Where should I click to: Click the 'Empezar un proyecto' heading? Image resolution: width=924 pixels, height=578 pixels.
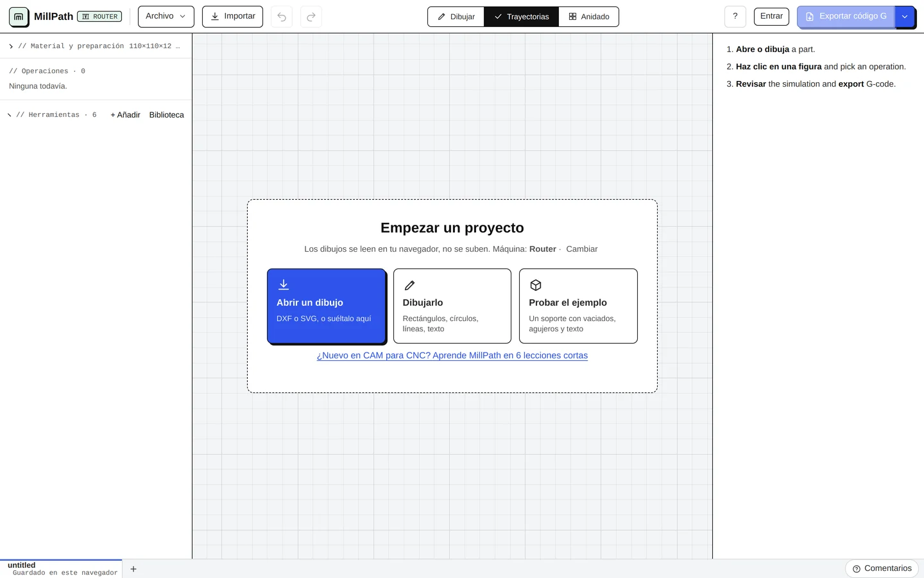pos(452,228)
